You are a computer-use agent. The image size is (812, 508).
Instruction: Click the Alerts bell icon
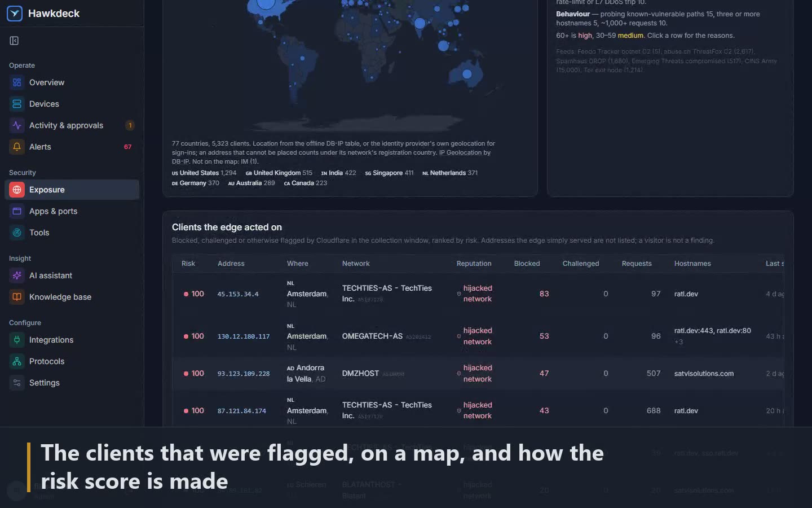pyautogui.click(x=17, y=147)
